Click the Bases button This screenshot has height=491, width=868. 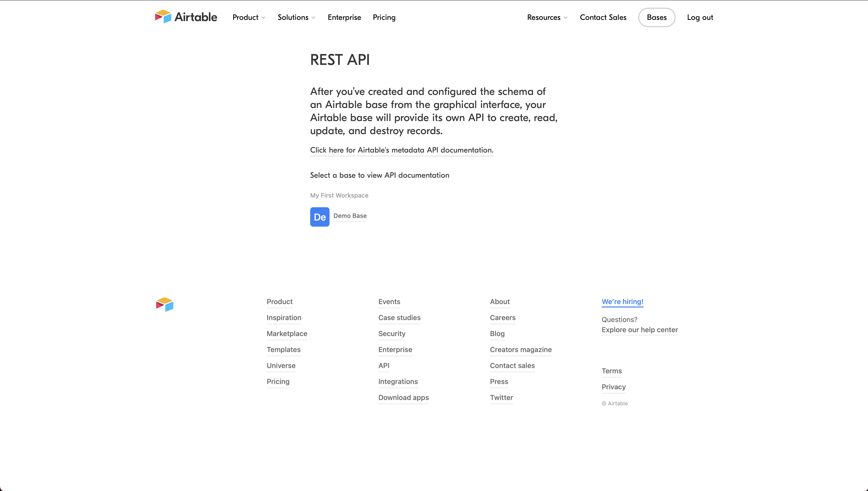coord(657,17)
